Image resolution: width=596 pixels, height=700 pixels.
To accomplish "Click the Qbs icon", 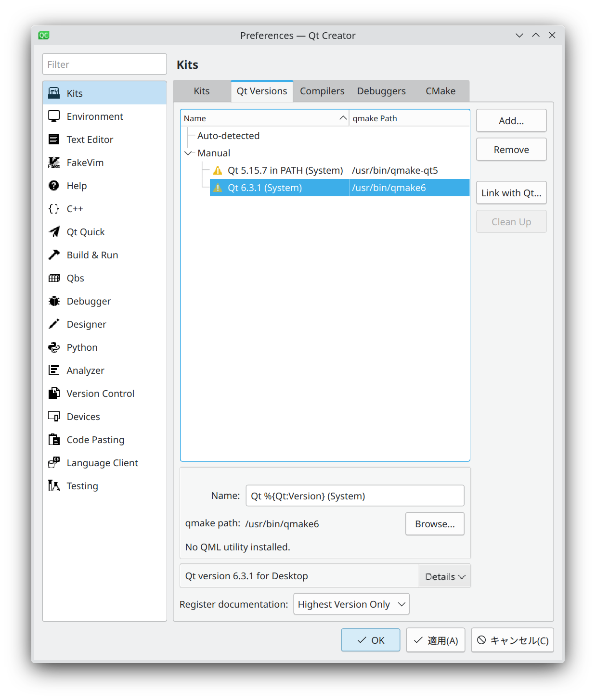I will pyautogui.click(x=54, y=278).
